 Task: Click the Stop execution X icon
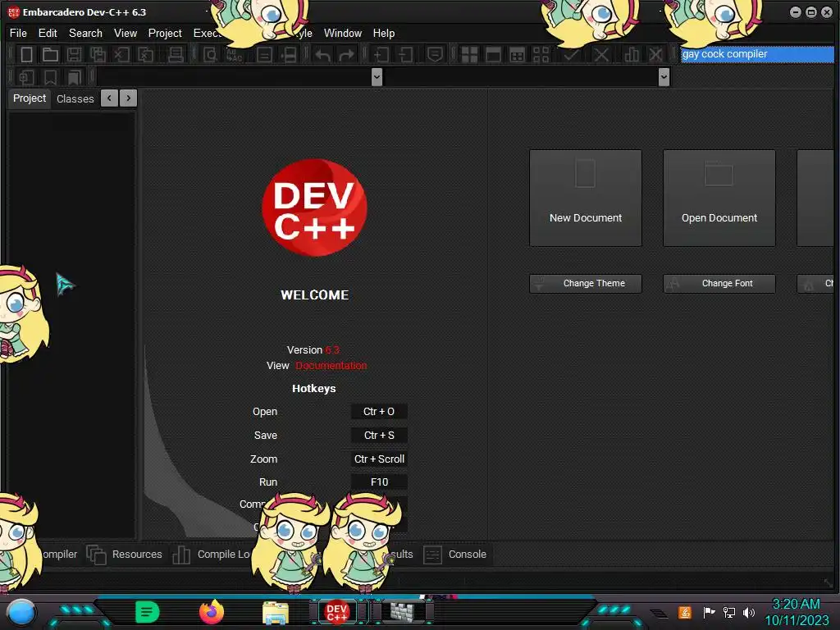601,55
